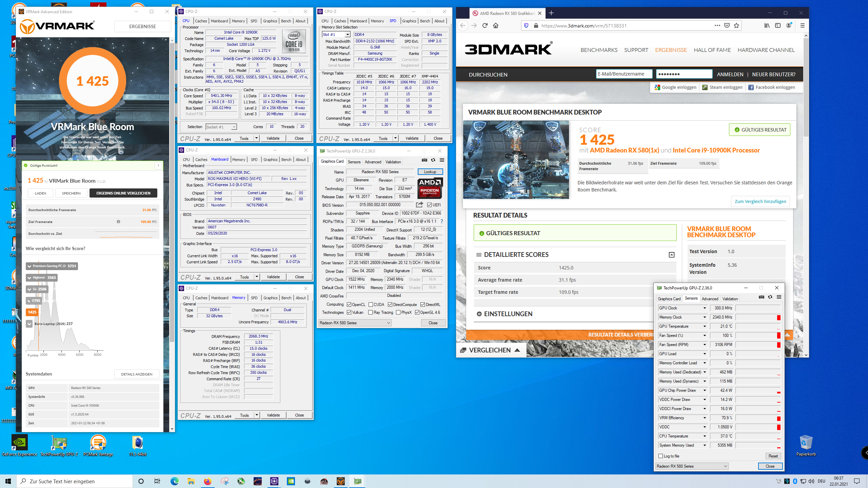Click the Bus Interface question mark in GPU-Z
This screenshot has height=488, width=868.
(442, 221)
